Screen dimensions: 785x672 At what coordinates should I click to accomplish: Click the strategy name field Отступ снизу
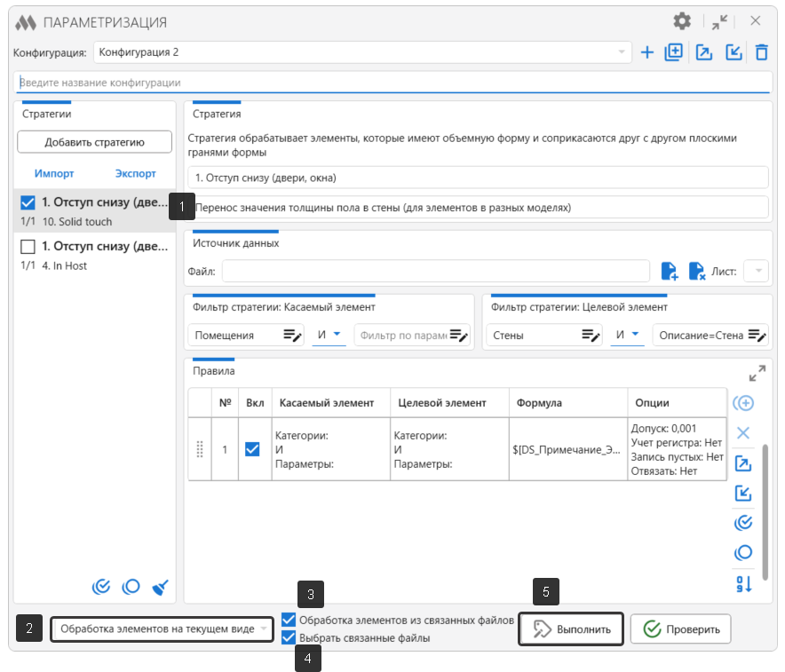point(478,178)
